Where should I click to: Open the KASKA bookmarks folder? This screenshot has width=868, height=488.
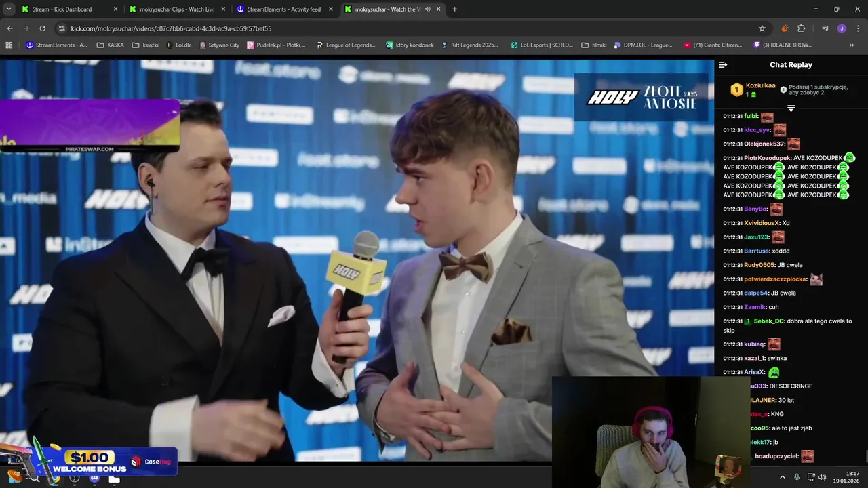point(111,45)
